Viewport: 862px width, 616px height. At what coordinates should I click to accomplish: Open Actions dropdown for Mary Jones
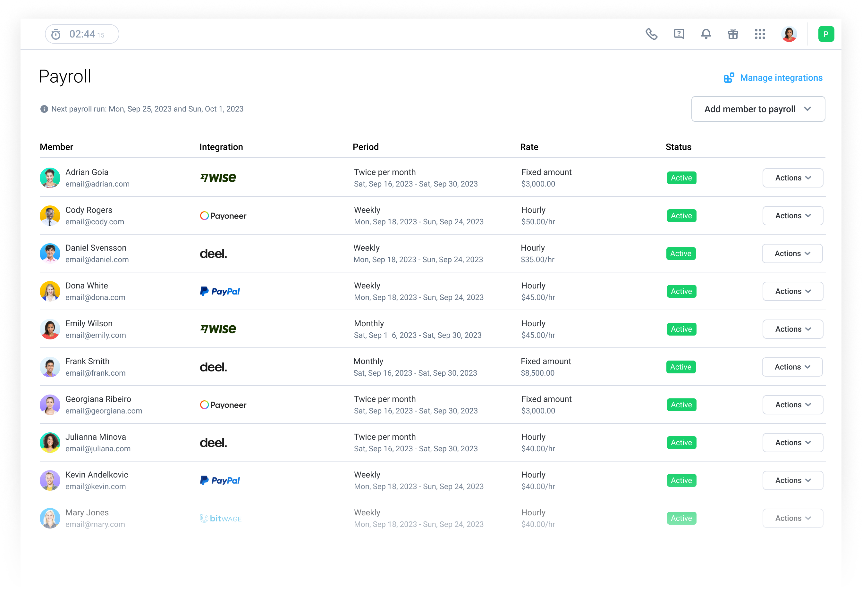[x=792, y=518]
